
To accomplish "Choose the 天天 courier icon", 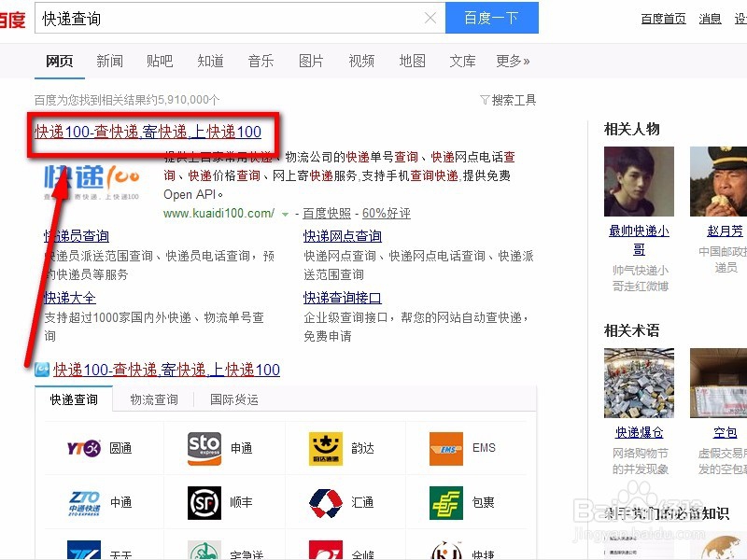I will coord(84,550).
